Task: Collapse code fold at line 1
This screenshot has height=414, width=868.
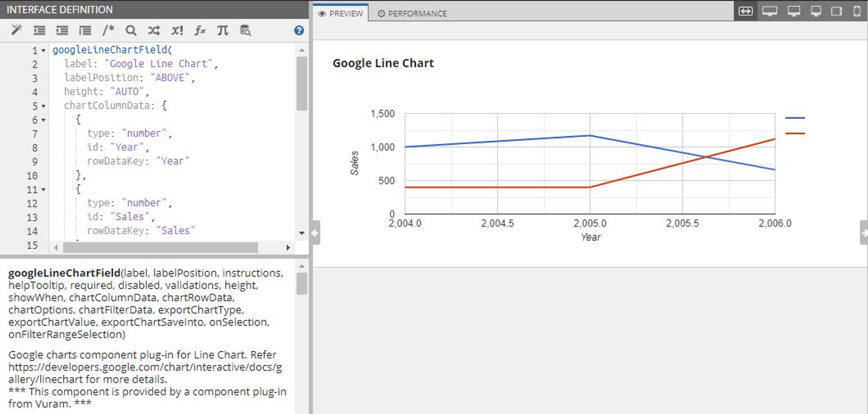Action: click(43, 51)
